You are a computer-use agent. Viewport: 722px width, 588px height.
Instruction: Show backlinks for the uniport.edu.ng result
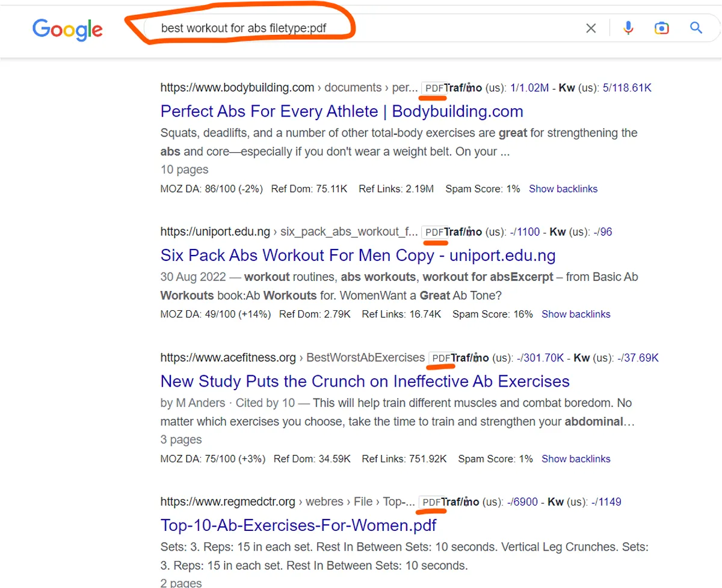576,314
